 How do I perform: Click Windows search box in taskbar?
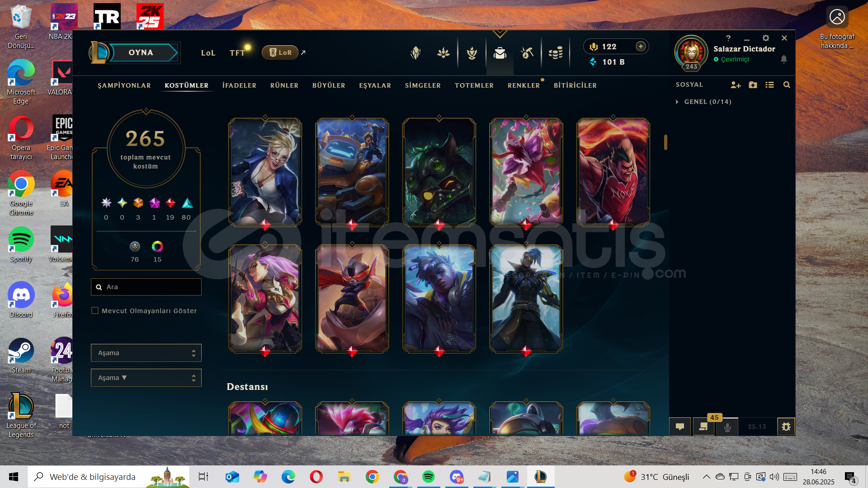pos(108,477)
